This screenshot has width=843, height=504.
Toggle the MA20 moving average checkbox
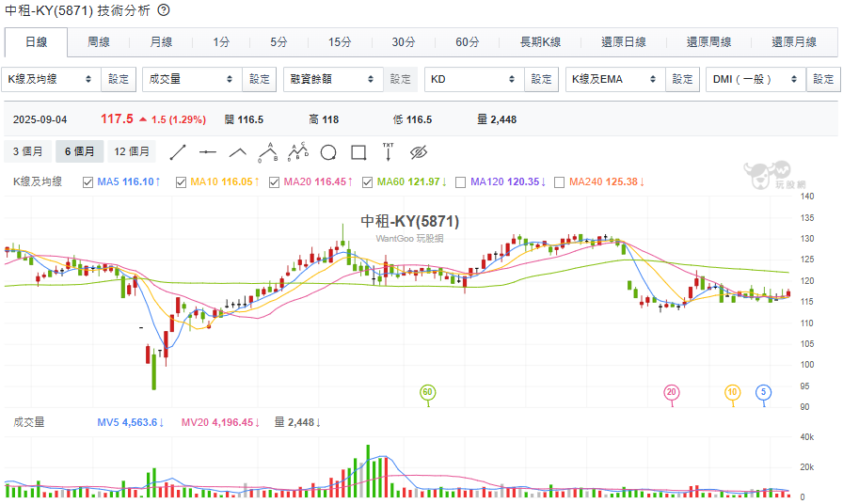click(x=275, y=181)
